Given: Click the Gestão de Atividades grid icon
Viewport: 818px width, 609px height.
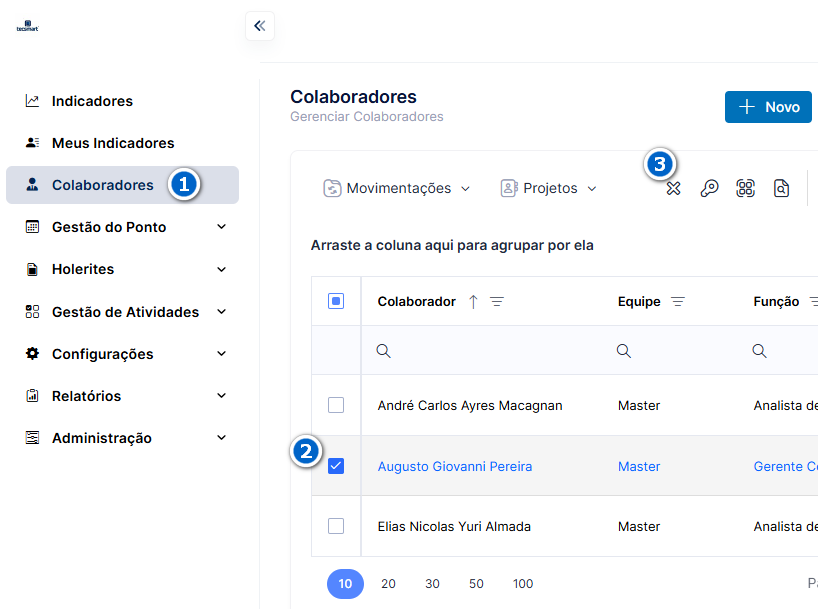Looking at the screenshot, I should click(x=32, y=312).
